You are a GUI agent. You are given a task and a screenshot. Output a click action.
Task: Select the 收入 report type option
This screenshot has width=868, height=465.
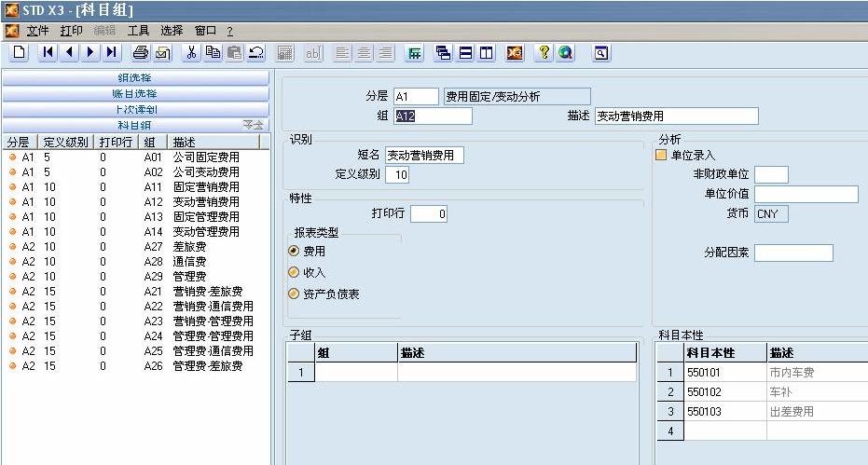295,272
